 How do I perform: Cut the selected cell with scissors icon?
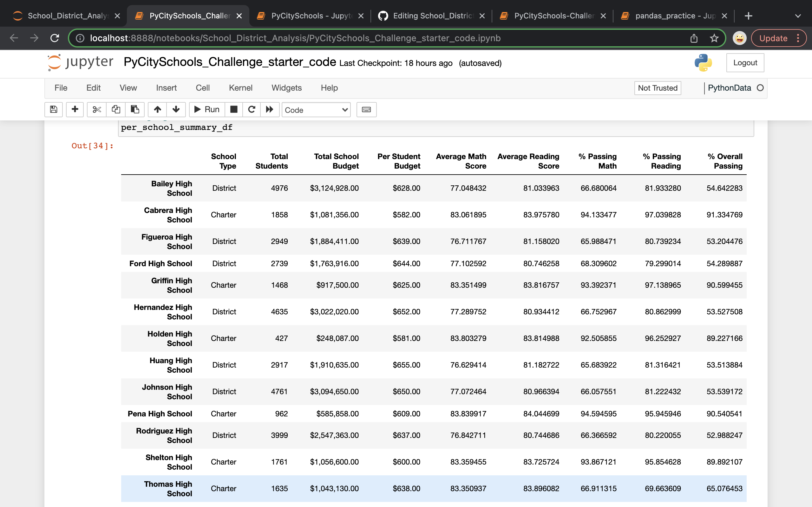coord(96,110)
